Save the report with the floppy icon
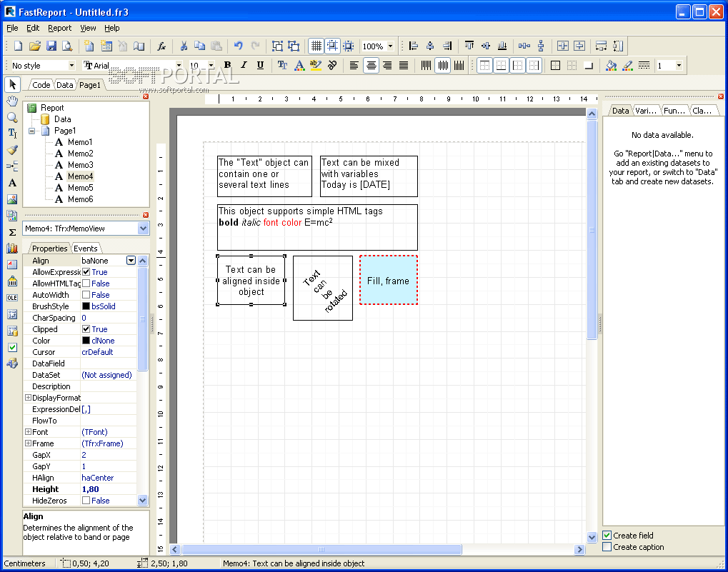 point(51,46)
